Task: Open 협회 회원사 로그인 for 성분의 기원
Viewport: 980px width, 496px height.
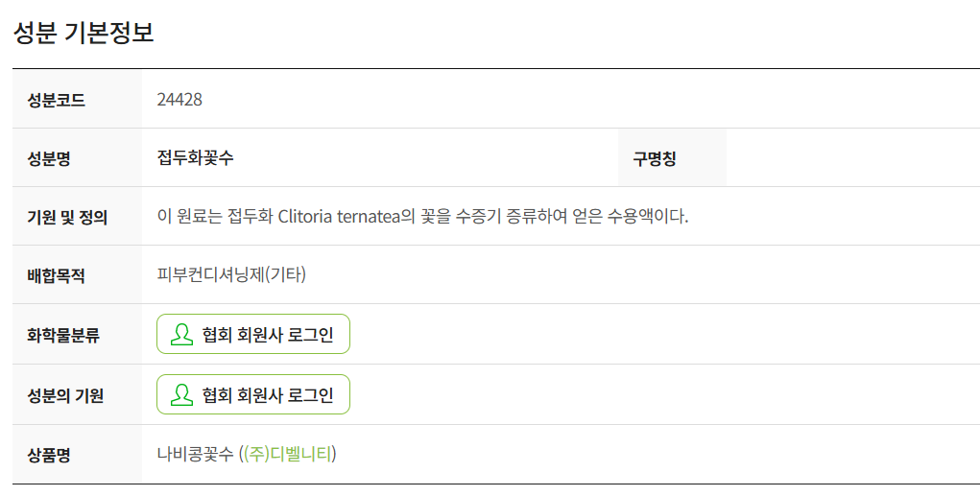Action: pos(253,395)
